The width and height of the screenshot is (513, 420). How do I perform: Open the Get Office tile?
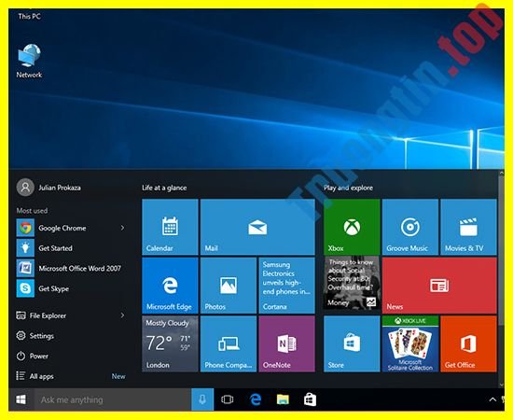[x=468, y=343]
